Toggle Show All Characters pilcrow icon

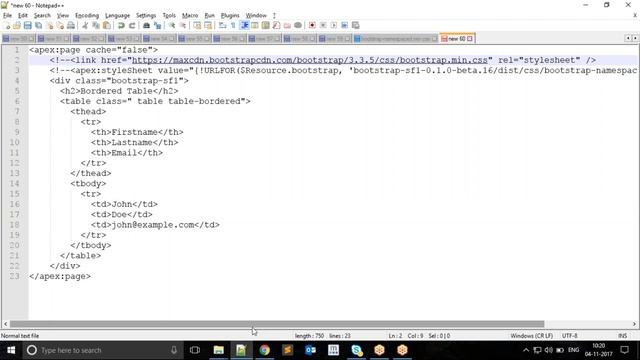click(x=233, y=25)
